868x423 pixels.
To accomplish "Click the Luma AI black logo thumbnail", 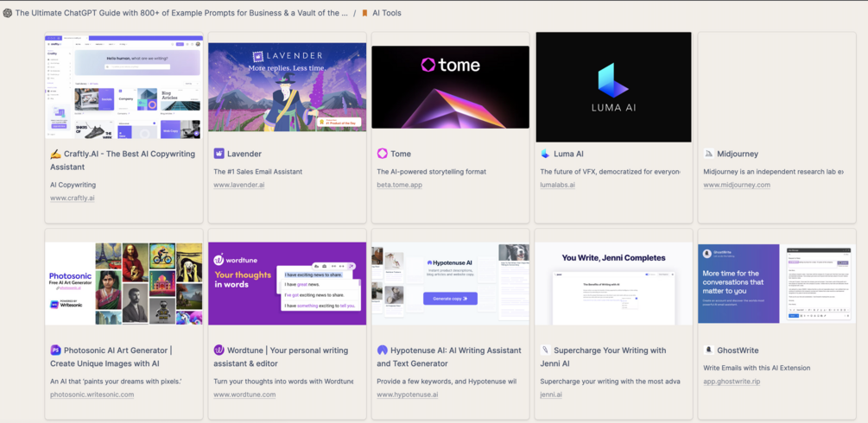I will coord(613,87).
